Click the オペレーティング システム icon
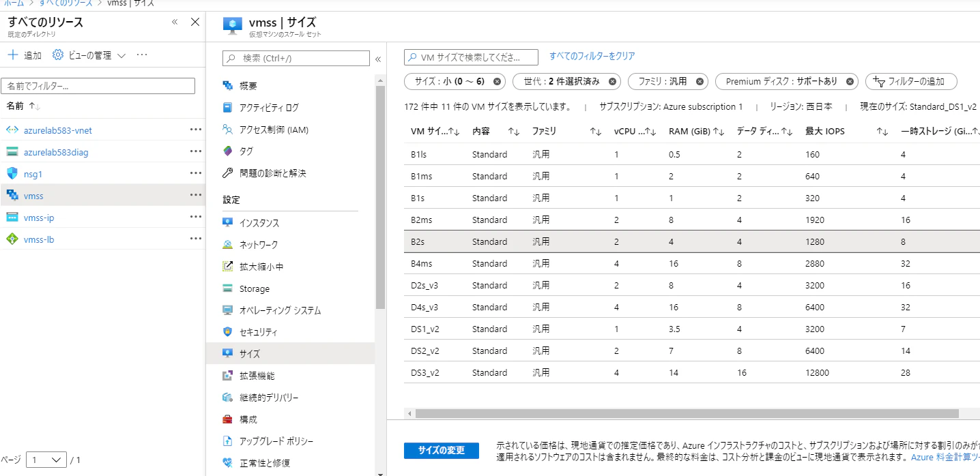980x476 pixels. (x=228, y=310)
